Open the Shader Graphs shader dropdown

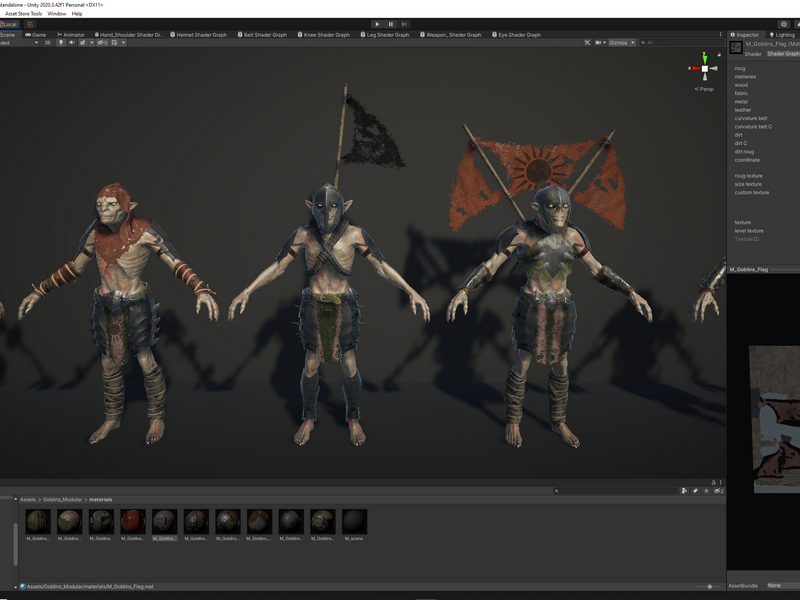(x=783, y=54)
